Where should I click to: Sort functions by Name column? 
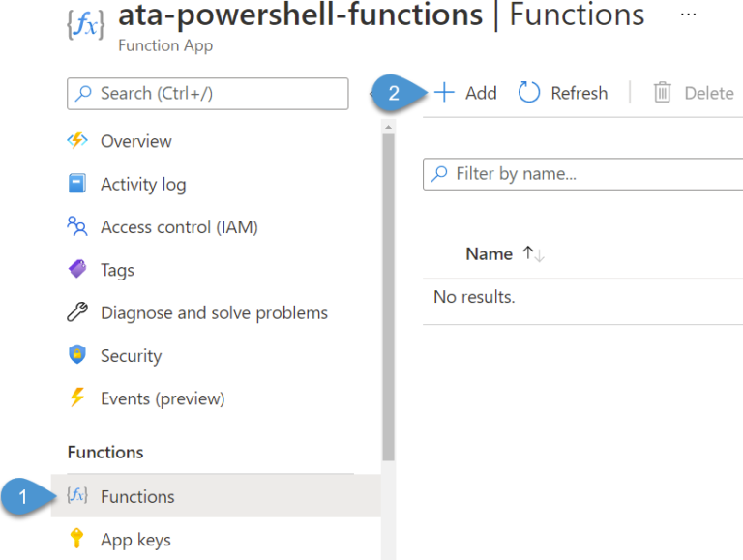[x=490, y=253]
